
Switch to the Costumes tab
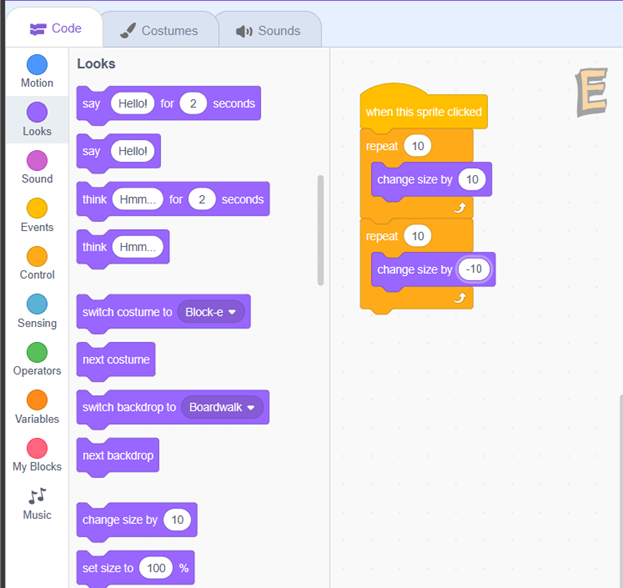(x=159, y=31)
